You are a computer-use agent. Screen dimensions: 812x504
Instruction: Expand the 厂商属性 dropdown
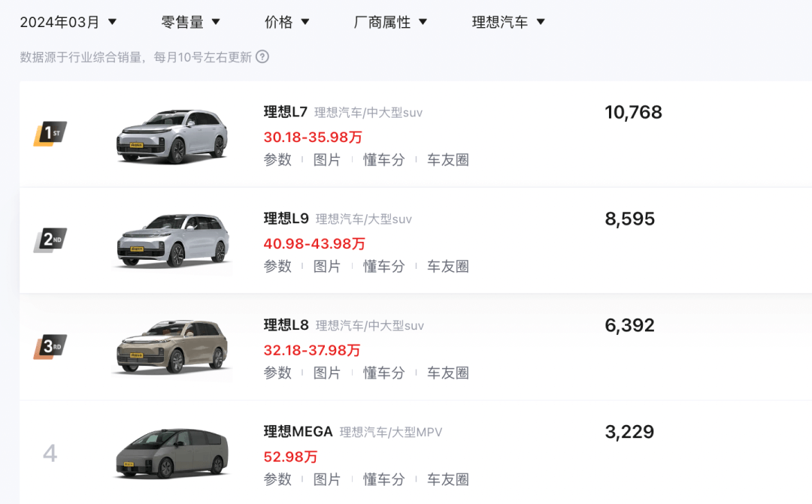[x=390, y=22]
